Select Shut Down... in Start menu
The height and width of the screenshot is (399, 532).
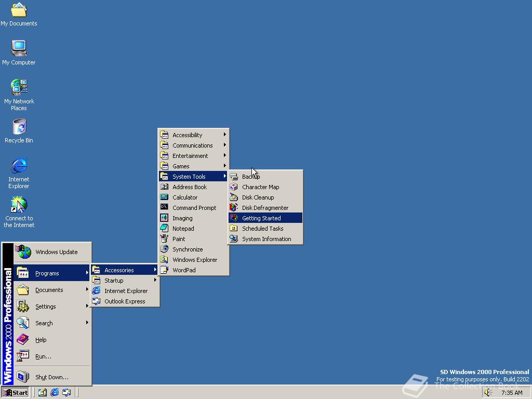pos(52,377)
